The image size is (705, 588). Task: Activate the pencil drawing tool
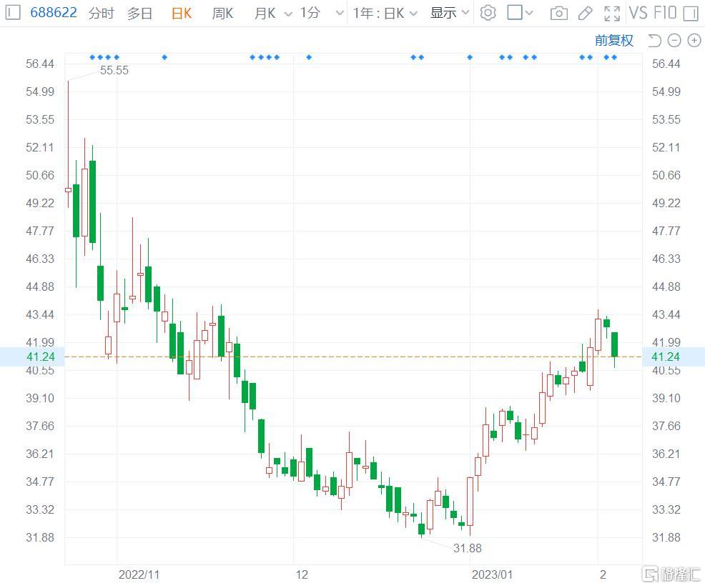[585, 13]
